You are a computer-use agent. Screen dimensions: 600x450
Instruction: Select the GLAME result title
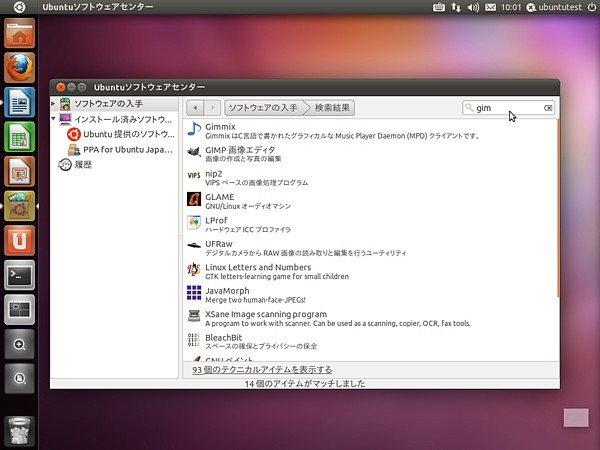220,197
